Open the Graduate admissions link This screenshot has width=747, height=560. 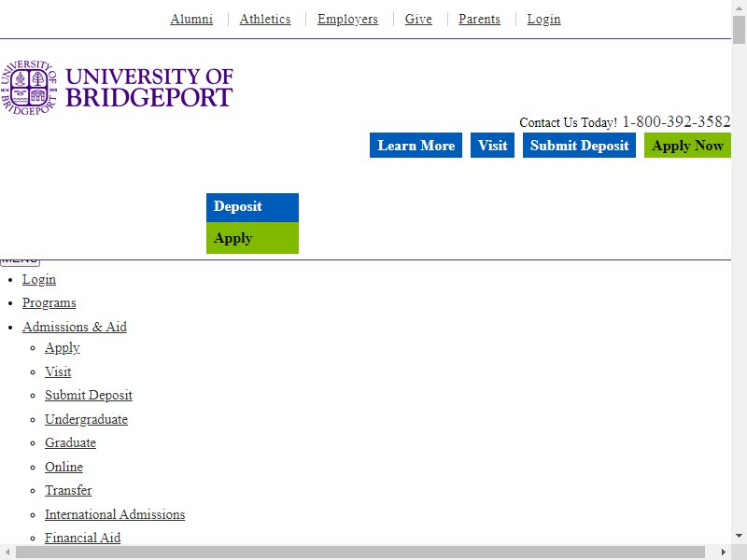tap(71, 442)
